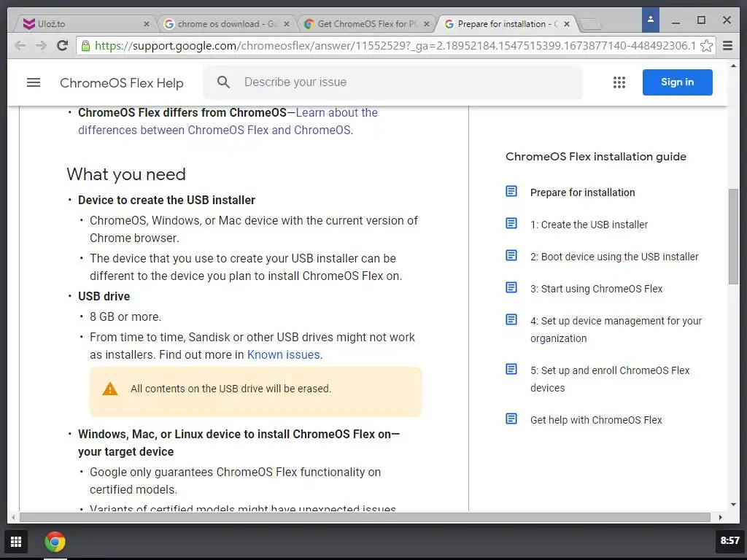Click the Chrome profile avatar icon

click(650, 20)
